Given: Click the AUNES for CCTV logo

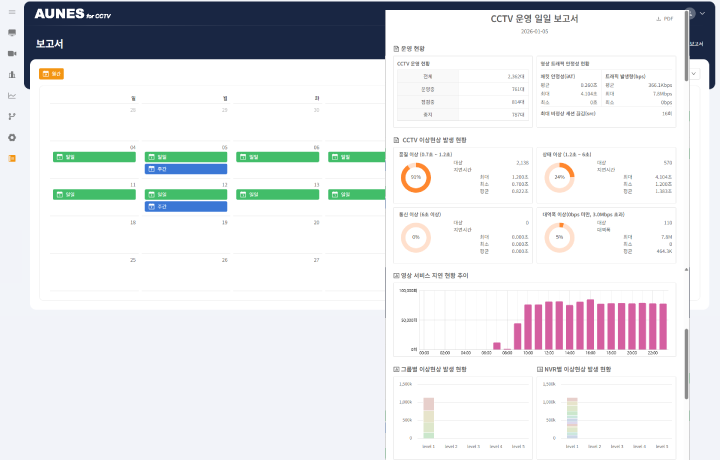Looking at the screenshot, I should (73, 14).
